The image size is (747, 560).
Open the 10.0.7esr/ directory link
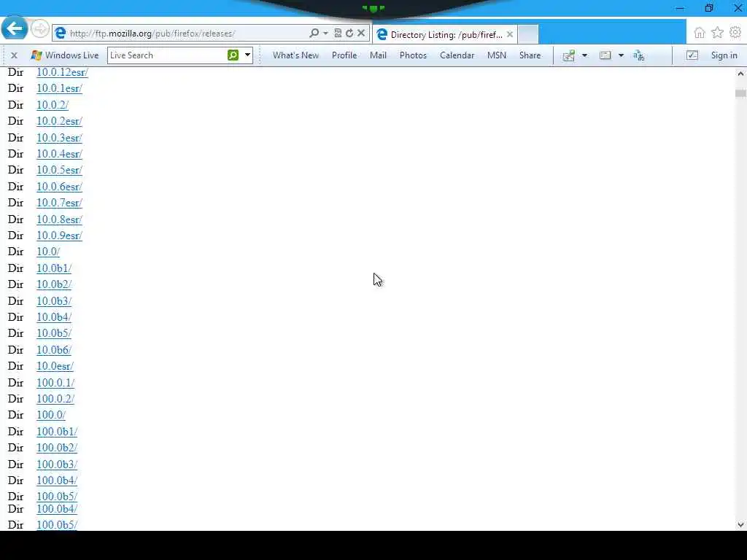tap(59, 203)
